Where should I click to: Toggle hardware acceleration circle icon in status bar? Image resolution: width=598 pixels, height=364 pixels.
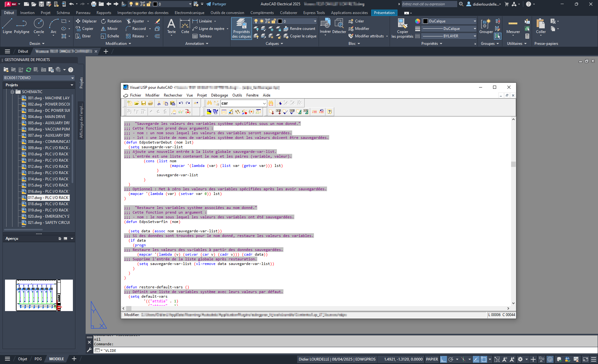click(550, 359)
